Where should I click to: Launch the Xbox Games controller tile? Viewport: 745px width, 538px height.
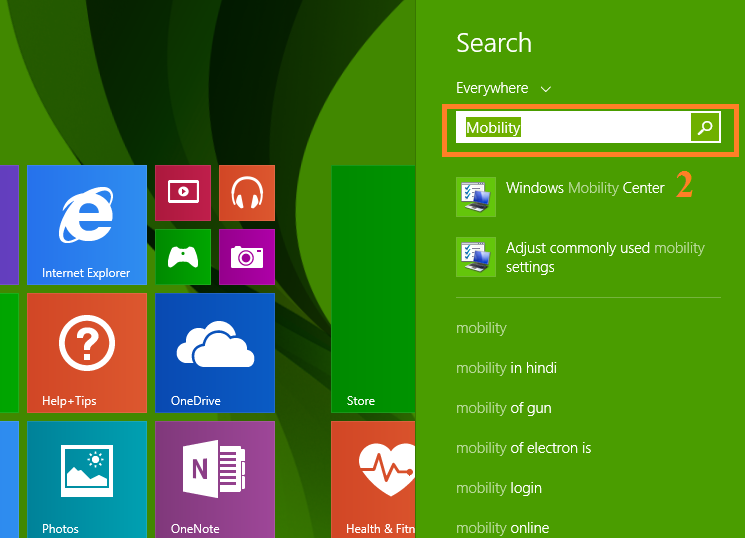(183, 257)
